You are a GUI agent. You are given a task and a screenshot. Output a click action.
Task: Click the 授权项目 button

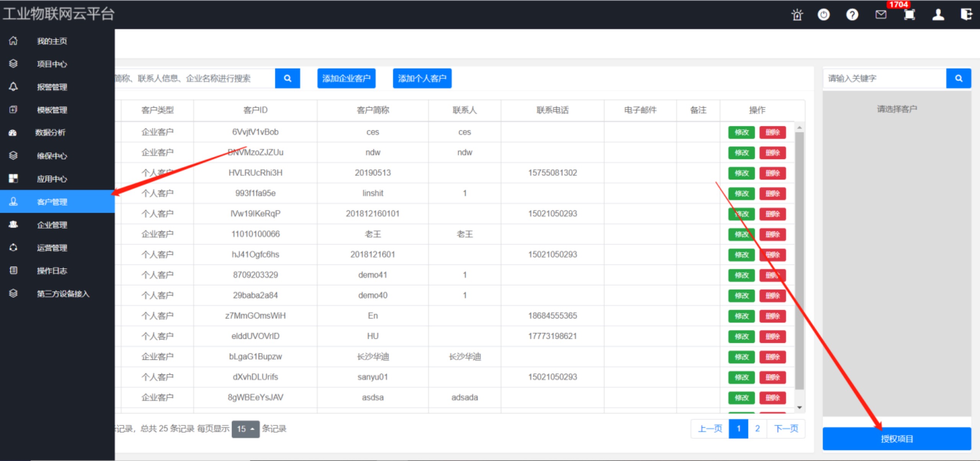(897, 439)
